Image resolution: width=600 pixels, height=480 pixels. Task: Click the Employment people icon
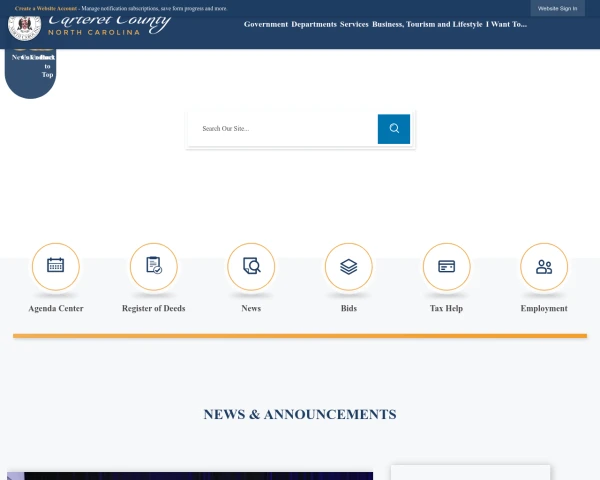(x=544, y=267)
